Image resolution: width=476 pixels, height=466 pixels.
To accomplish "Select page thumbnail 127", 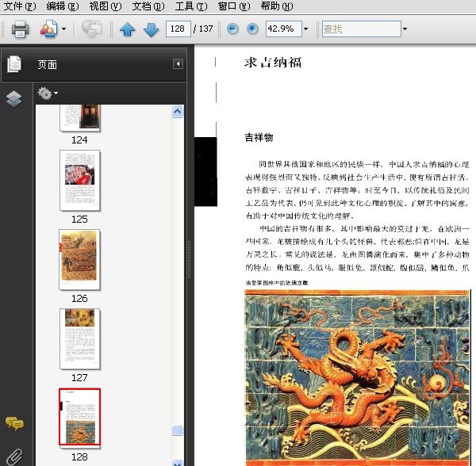I will click(80, 339).
